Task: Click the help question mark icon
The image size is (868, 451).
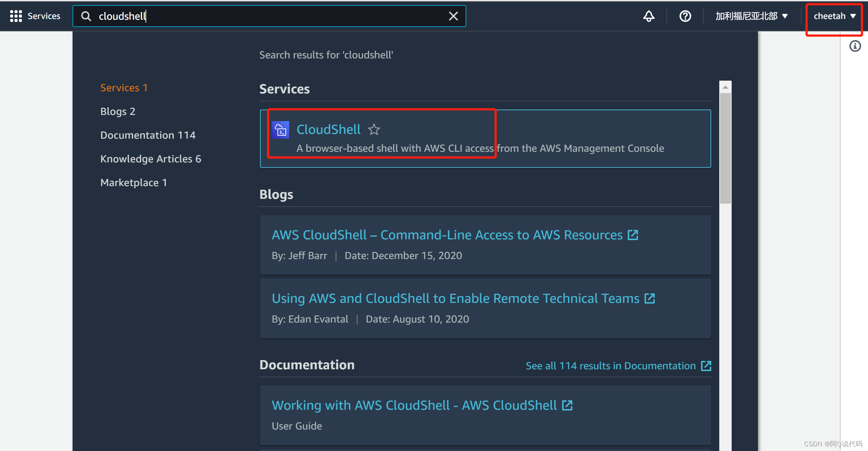Action: point(685,16)
